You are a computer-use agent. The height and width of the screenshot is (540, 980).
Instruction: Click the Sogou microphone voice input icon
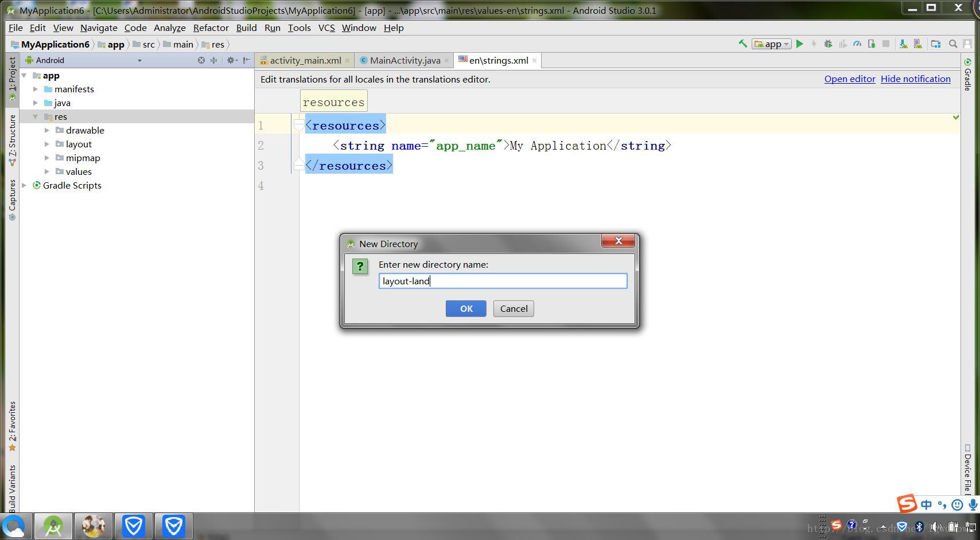tap(973, 504)
